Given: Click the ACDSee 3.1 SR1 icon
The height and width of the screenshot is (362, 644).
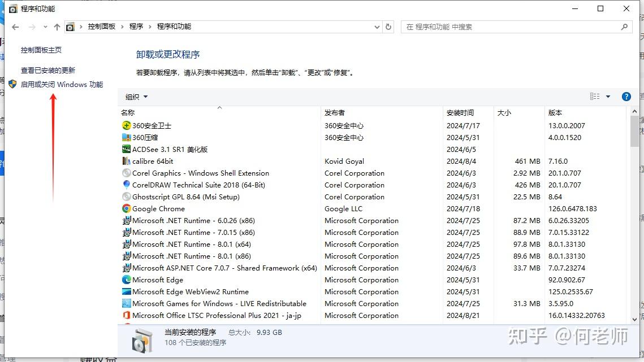Looking at the screenshot, I should point(127,150).
